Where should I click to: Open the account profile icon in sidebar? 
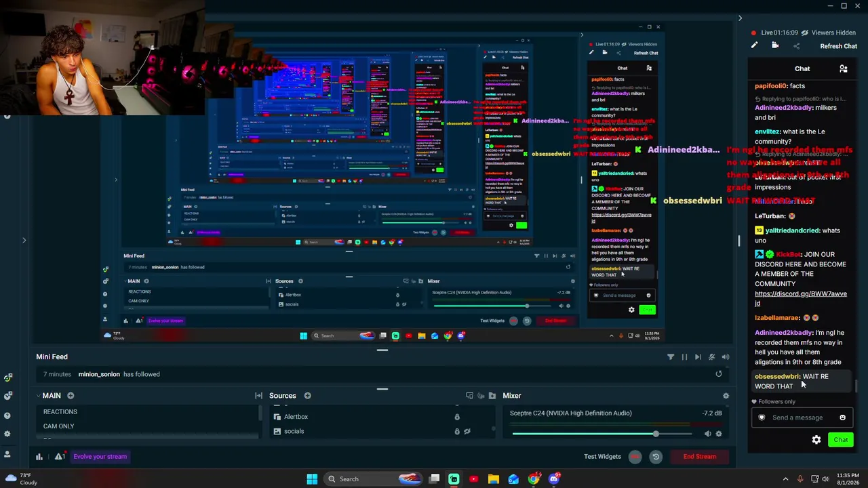7,454
